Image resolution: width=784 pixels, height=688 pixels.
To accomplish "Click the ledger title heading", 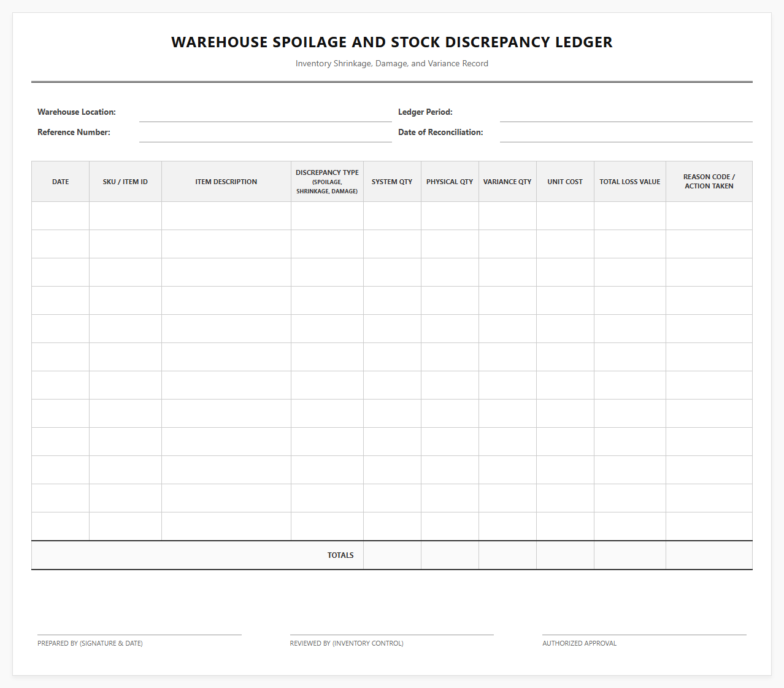I will (392, 42).
